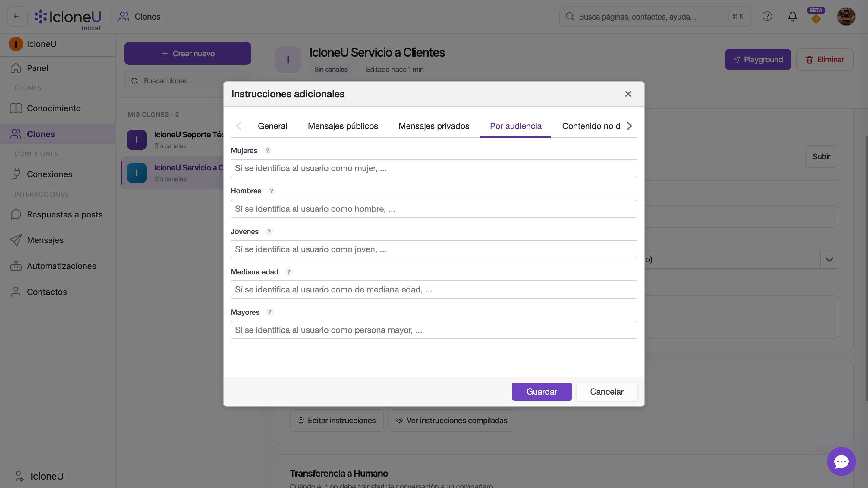
Task: Click the Mujeres help tooltip icon
Action: (x=268, y=151)
